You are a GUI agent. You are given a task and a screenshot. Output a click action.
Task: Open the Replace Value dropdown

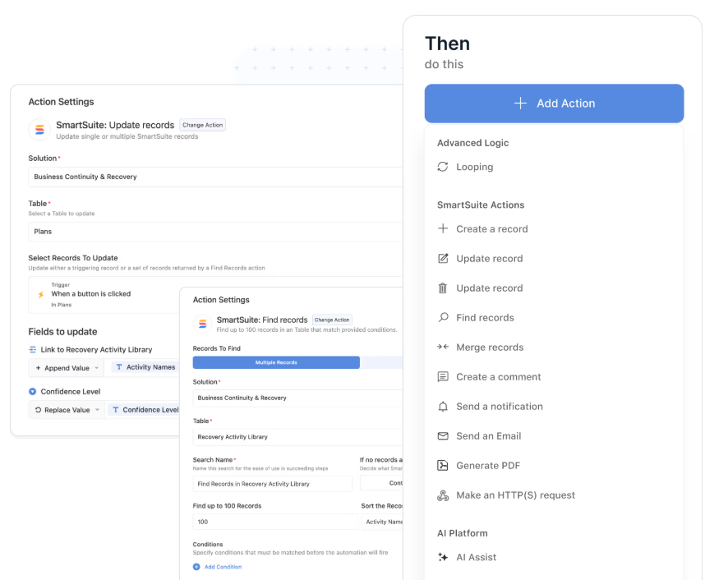point(66,410)
